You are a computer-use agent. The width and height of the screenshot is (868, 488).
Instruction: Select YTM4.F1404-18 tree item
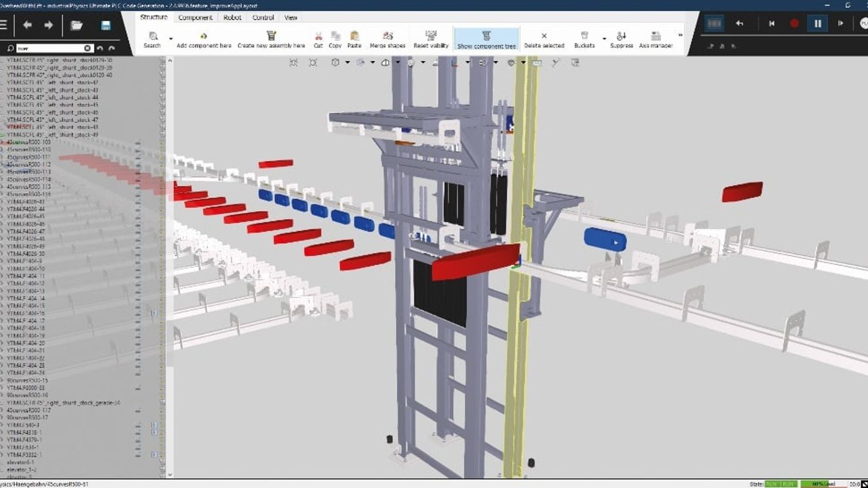(26, 328)
